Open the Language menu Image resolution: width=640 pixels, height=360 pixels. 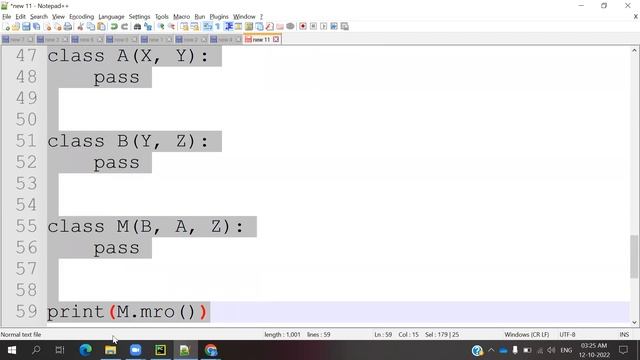pos(111,17)
